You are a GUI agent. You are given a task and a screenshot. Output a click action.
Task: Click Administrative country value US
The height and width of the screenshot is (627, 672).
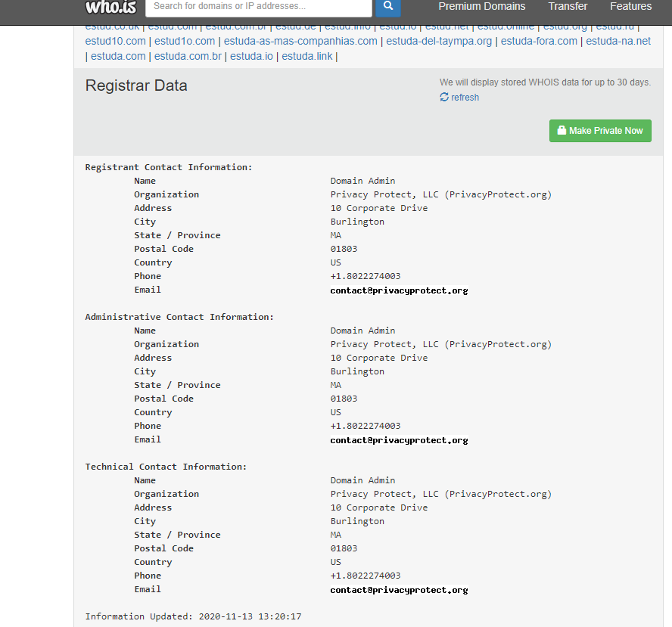pyautogui.click(x=335, y=412)
